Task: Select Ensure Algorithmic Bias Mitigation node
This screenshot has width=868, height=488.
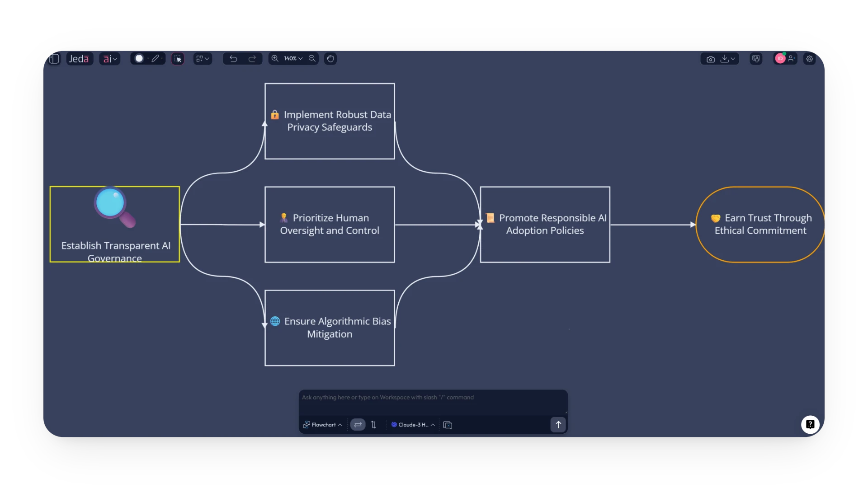Action: (330, 328)
